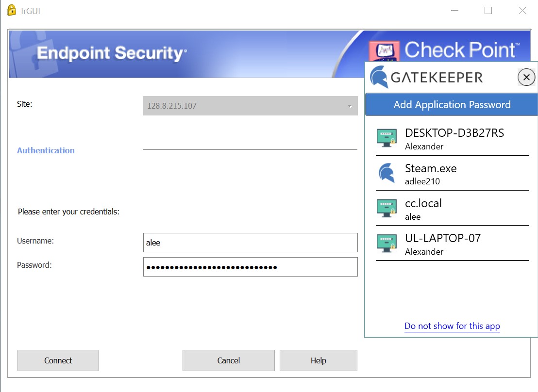
Task: Open Help for Endpoint Security
Action: click(318, 360)
